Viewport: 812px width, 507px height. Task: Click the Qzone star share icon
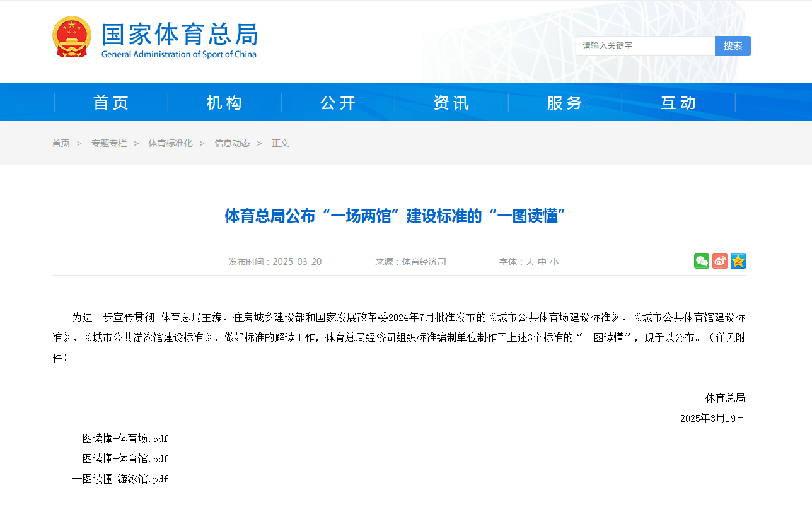click(x=738, y=261)
